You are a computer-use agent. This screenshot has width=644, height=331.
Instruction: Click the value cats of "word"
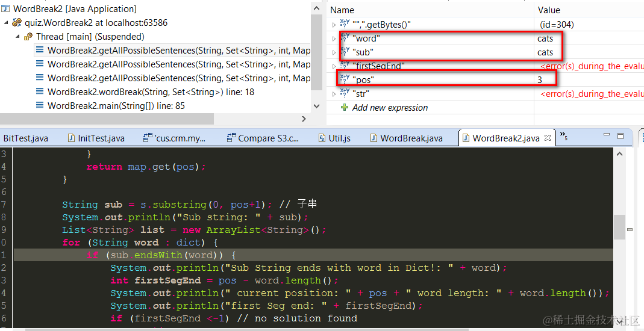[x=545, y=39]
